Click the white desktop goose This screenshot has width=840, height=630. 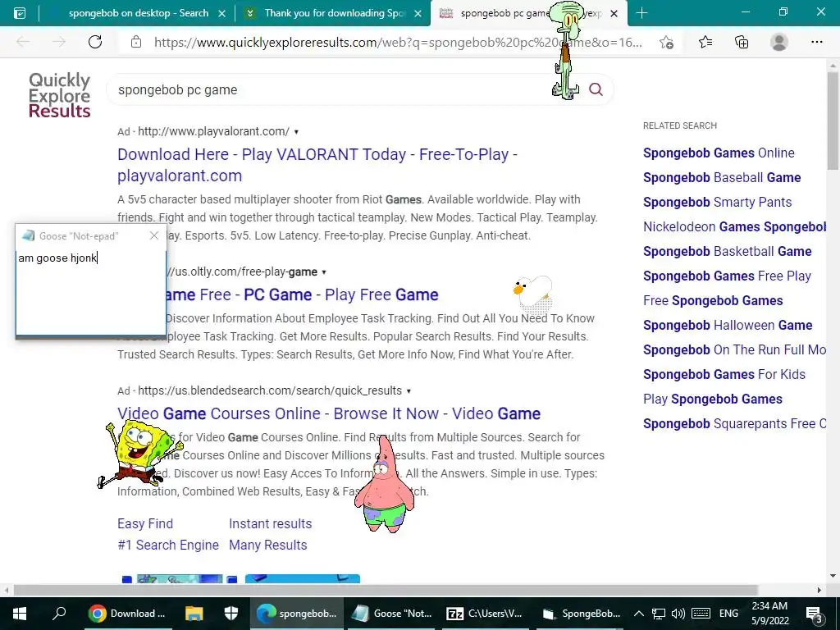pyautogui.click(x=532, y=294)
